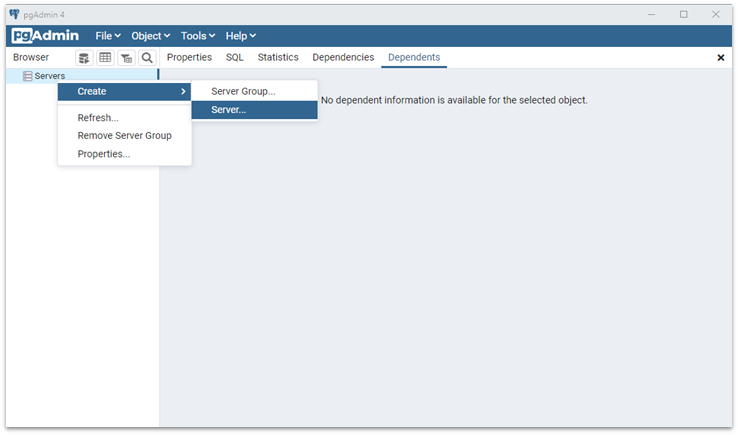Open the Help menu dropdown
Screen dimensions: 738x435
(x=241, y=36)
